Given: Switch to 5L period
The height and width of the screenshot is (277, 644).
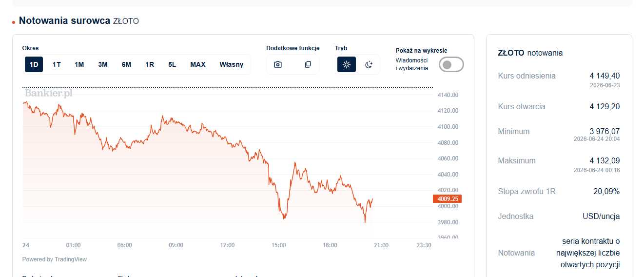Looking at the screenshot, I should [172, 64].
